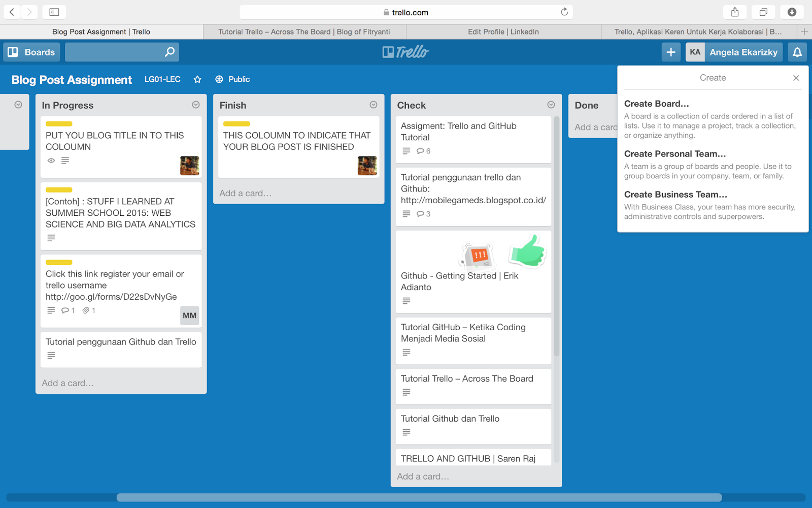Show all Safari tabs overview

pyautogui.click(x=763, y=12)
